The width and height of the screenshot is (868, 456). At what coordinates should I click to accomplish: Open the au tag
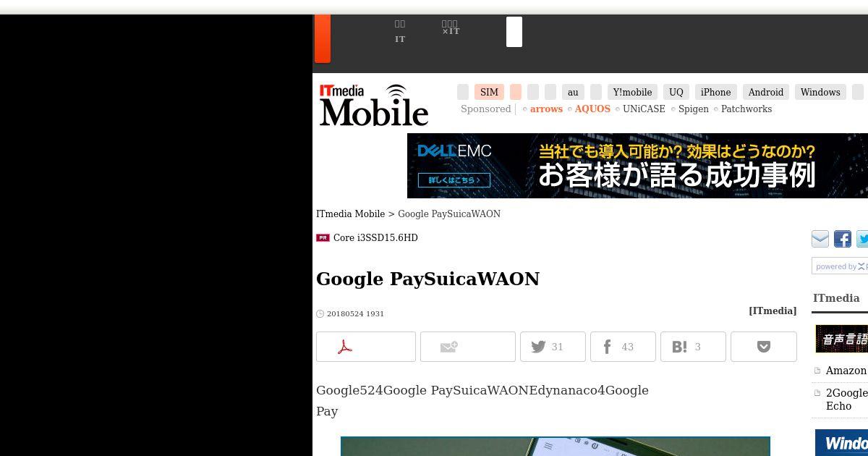[x=573, y=92]
